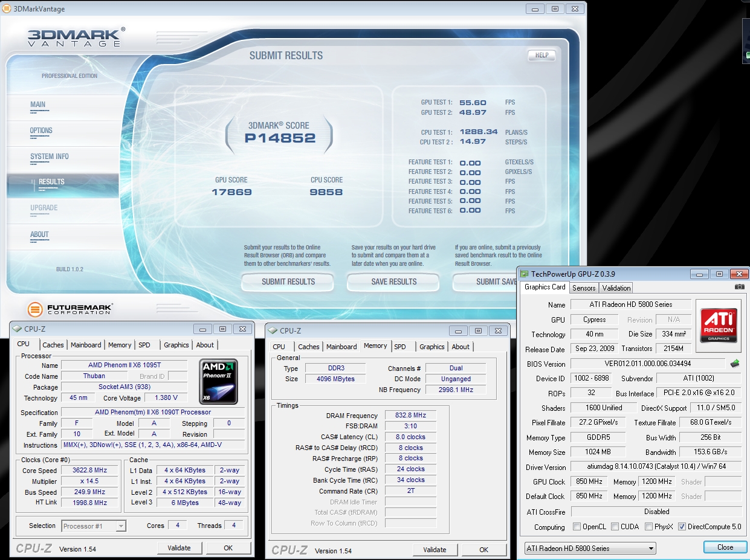Image resolution: width=750 pixels, height=560 pixels.
Task: Click the GPU Name field in GPU-Z
Action: pos(630,304)
